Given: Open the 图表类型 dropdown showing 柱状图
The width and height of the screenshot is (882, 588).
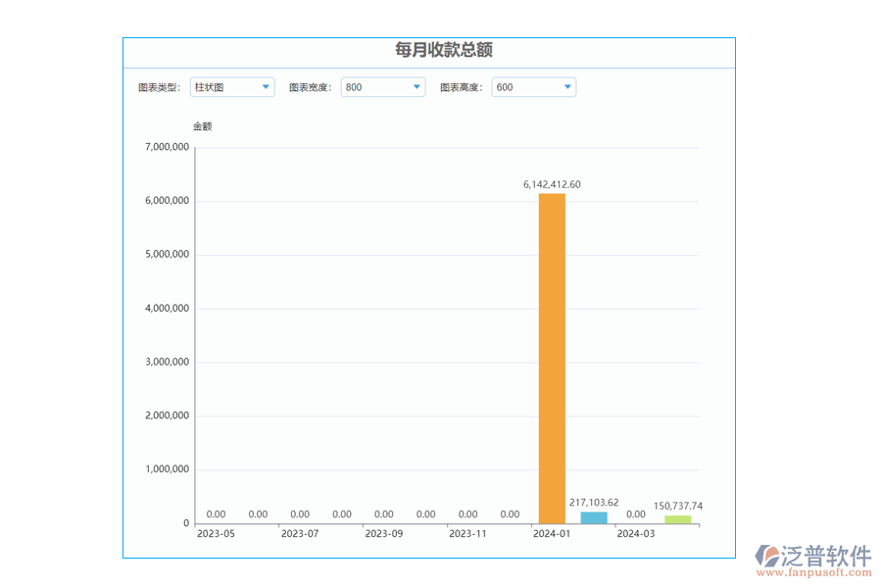Looking at the screenshot, I should click(231, 87).
